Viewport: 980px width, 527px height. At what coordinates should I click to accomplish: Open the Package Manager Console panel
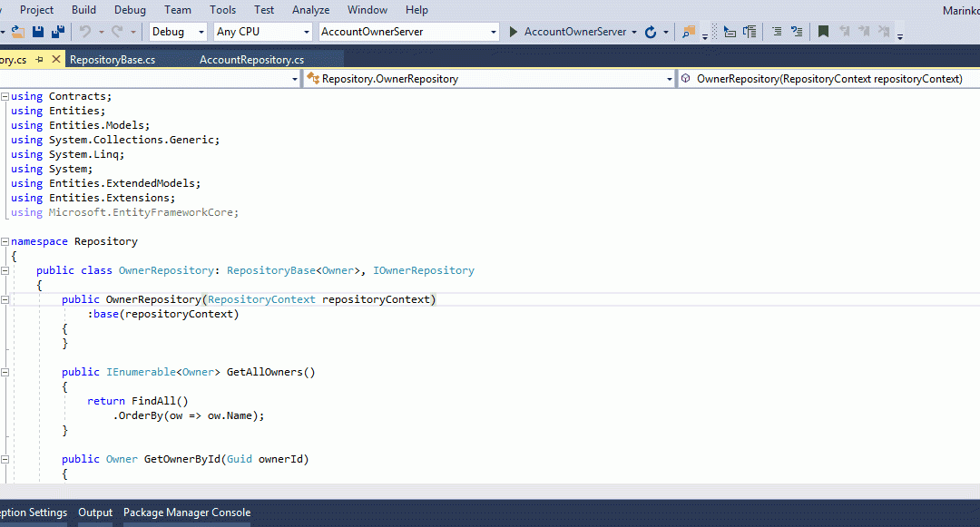(187, 512)
